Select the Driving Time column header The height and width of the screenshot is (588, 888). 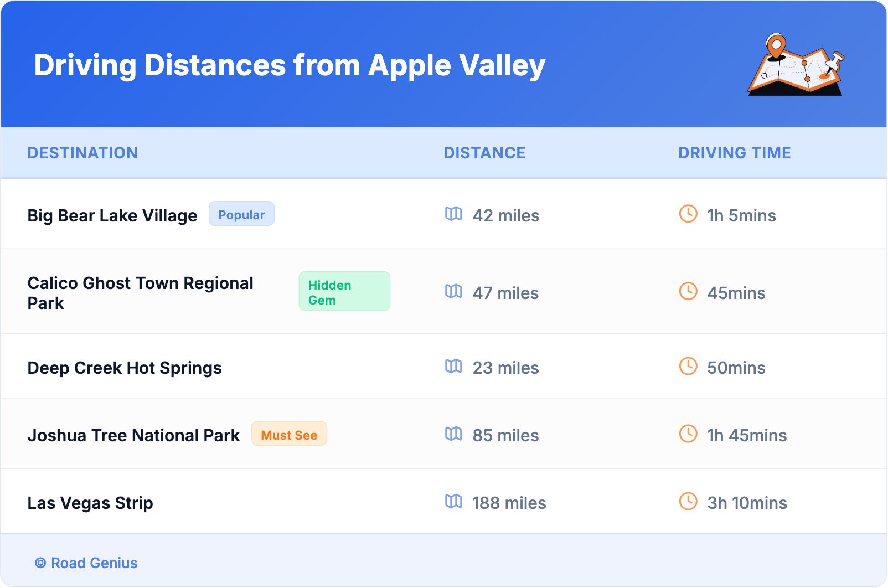coord(734,153)
